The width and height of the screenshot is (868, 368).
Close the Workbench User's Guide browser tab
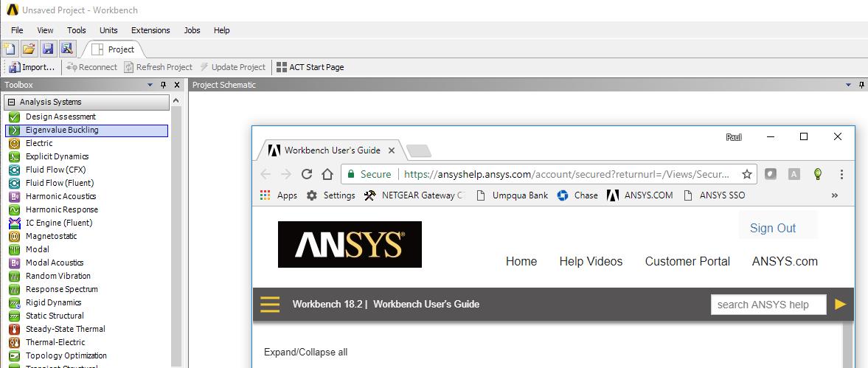click(392, 150)
